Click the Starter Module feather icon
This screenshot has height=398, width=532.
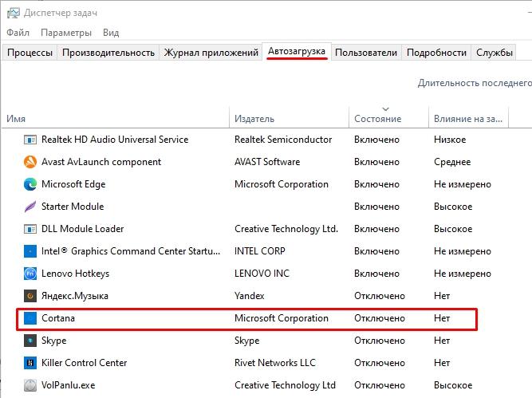pos(30,207)
